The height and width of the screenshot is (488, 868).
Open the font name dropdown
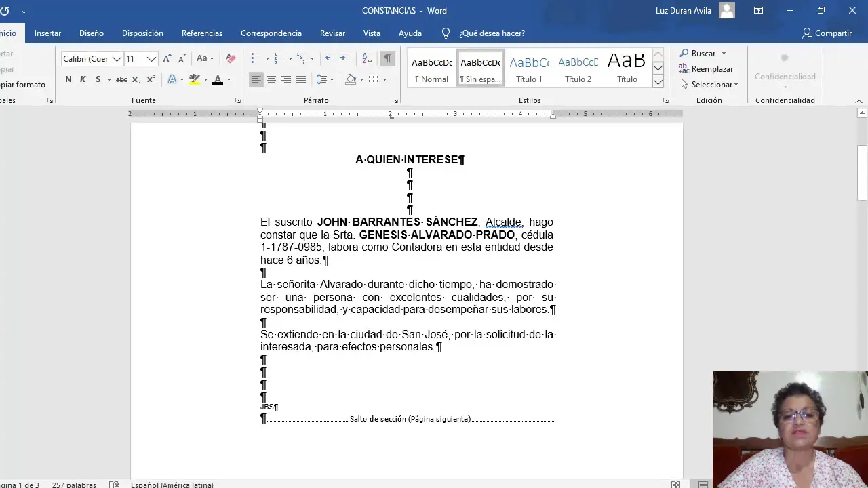pos(117,59)
